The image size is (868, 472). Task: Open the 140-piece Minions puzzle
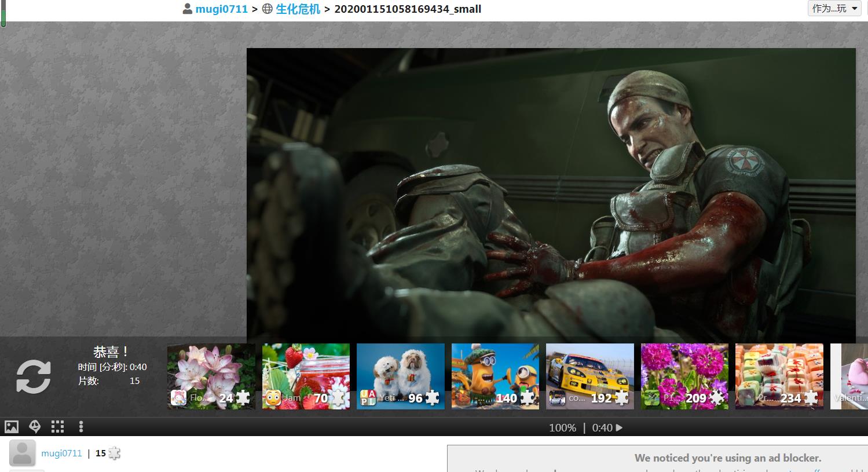(495, 376)
